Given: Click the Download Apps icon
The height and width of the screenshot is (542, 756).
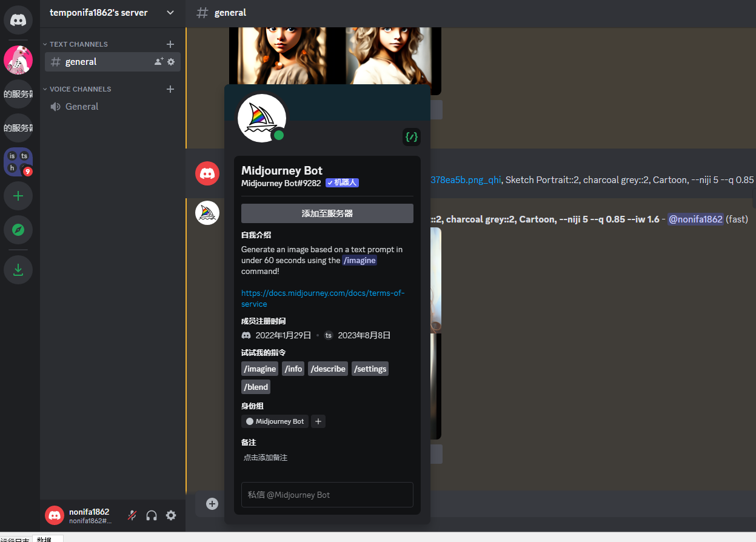Looking at the screenshot, I should pyautogui.click(x=18, y=270).
